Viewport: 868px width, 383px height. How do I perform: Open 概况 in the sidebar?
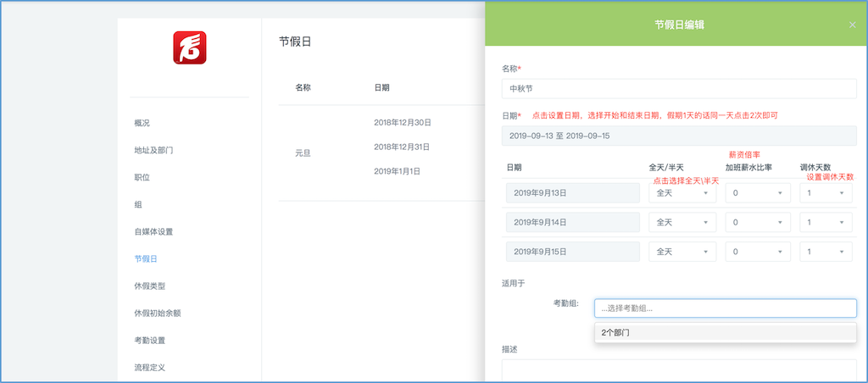coord(142,123)
